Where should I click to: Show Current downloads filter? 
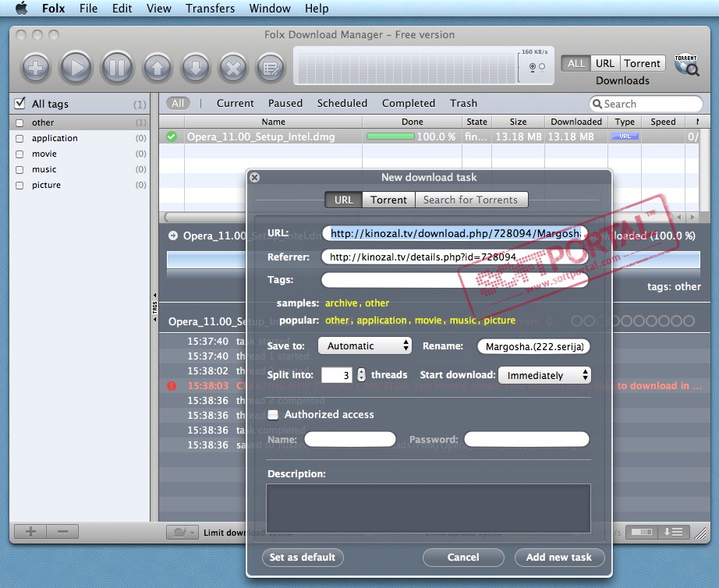click(x=236, y=103)
